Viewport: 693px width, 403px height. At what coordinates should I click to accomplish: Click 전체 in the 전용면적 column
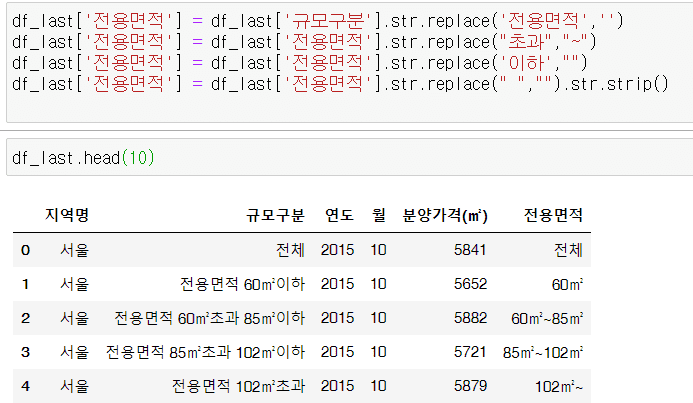(x=568, y=250)
